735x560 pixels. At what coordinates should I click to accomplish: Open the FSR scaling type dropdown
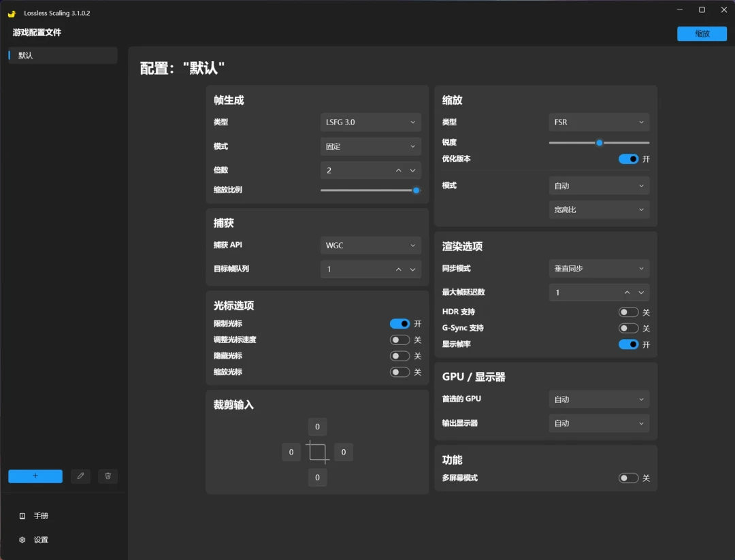(599, 122)
